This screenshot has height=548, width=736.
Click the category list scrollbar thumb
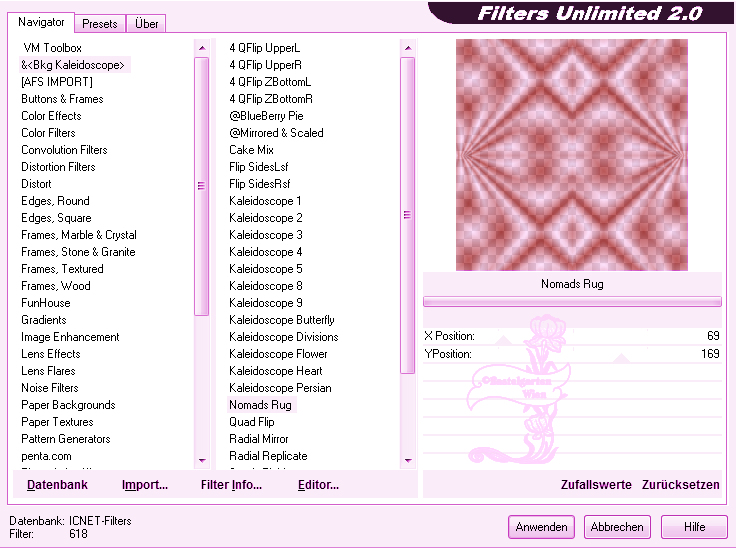click(201, 186)
